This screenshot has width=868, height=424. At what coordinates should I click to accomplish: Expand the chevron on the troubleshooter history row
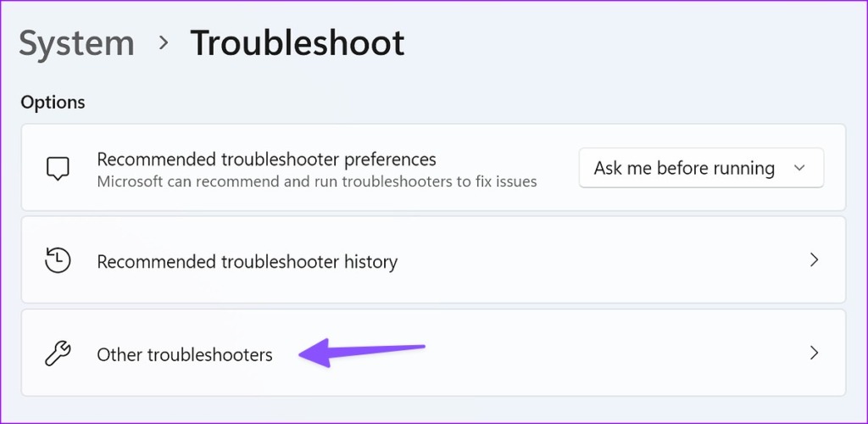814,259
